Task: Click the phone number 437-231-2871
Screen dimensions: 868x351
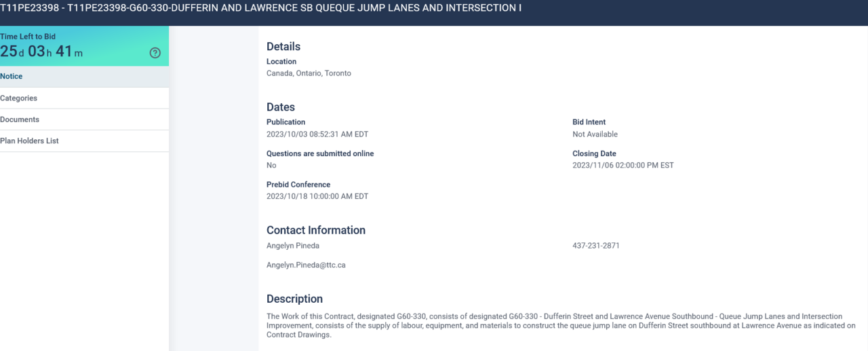Action: (596, 246)
